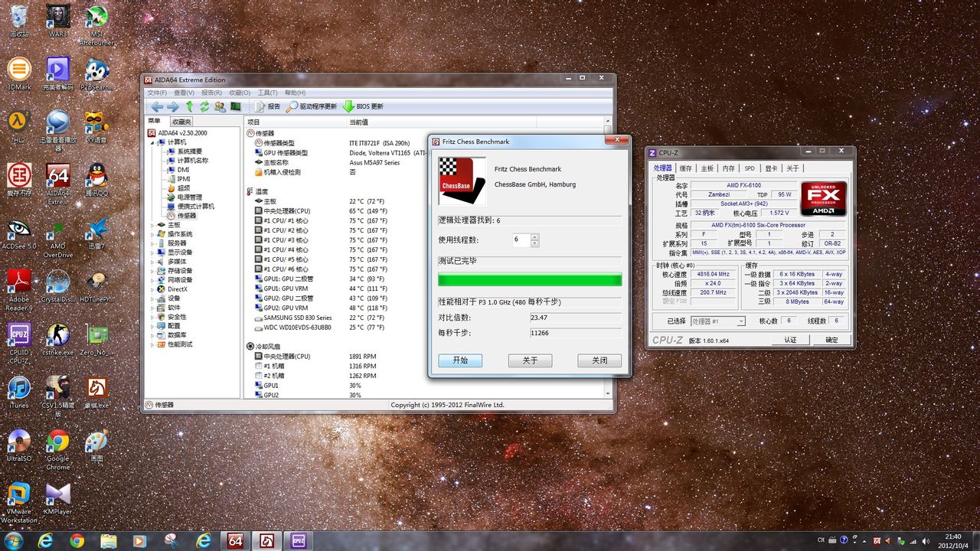Collapse the 计算机 tree node in AIDA64
This screenshot has height=551, width=980.
coord(152,142)
